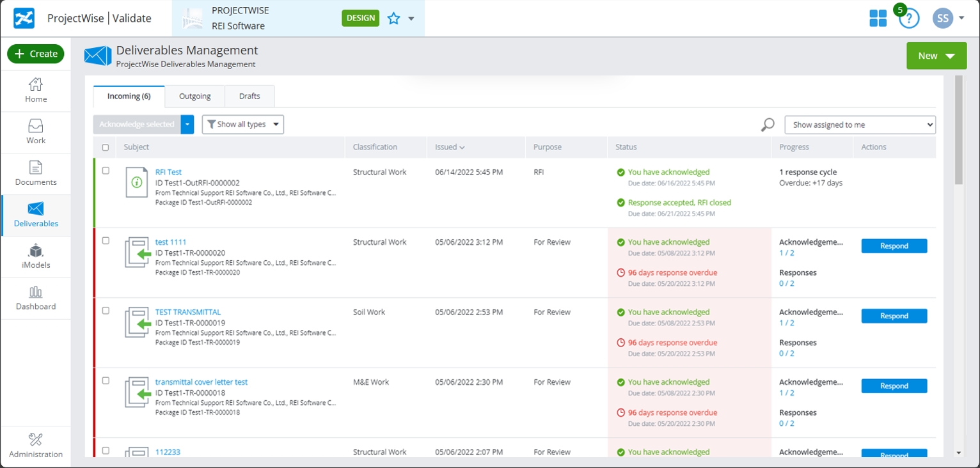Open the RFI Test link

coord(168,172)
